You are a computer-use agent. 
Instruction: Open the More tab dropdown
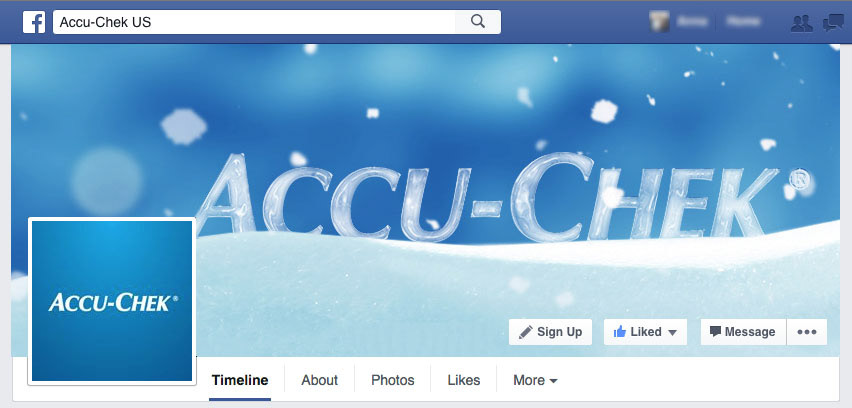[x=535, y=380]
